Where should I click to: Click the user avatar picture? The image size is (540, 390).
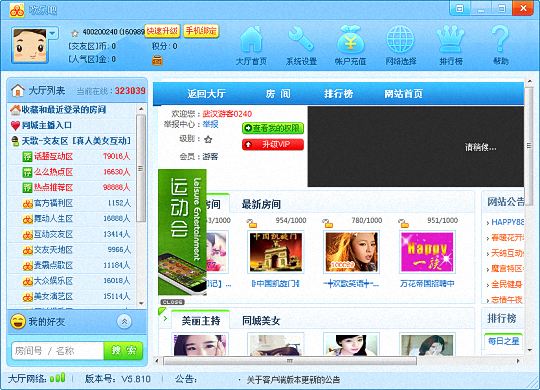coord(29,46)
